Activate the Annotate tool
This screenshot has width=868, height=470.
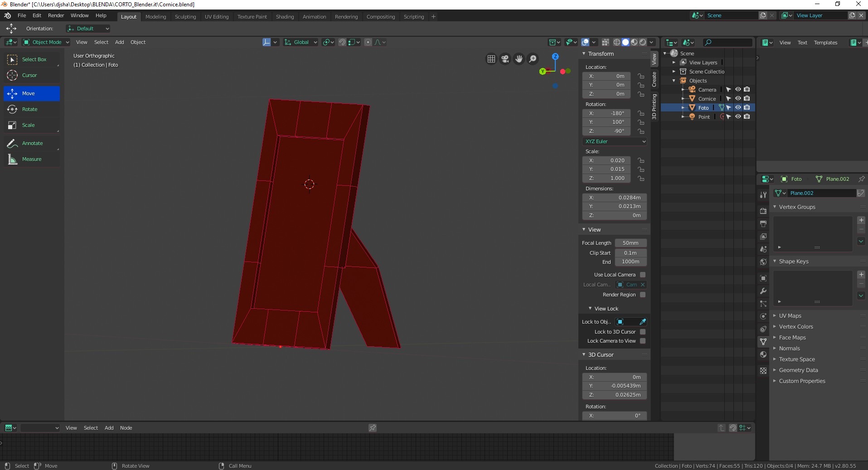click(32, 143)
